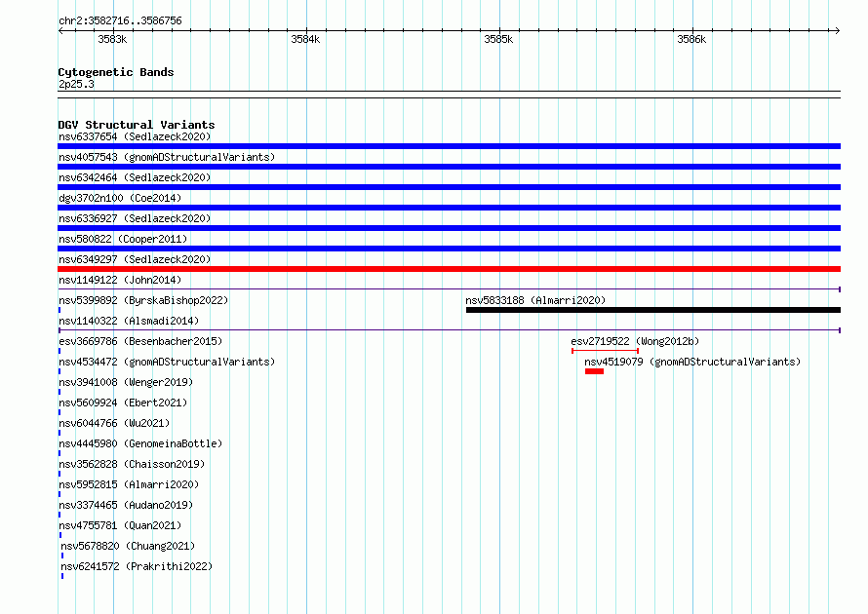Select the blue bar under nsv4057543

click(x=449, y=167)
